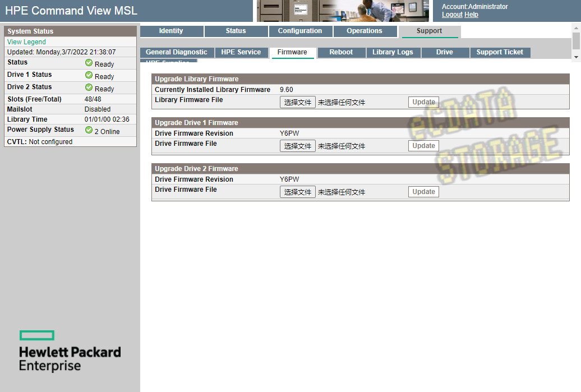The width and height of the screenshot is (581, 392).
Task: Switch to the Configuration tab
Action: (300, 31)
